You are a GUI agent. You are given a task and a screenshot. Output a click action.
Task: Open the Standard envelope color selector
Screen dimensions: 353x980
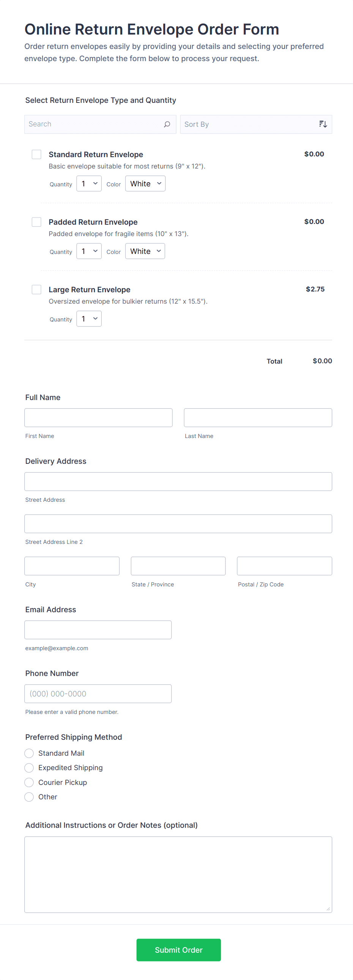(145, 183)
